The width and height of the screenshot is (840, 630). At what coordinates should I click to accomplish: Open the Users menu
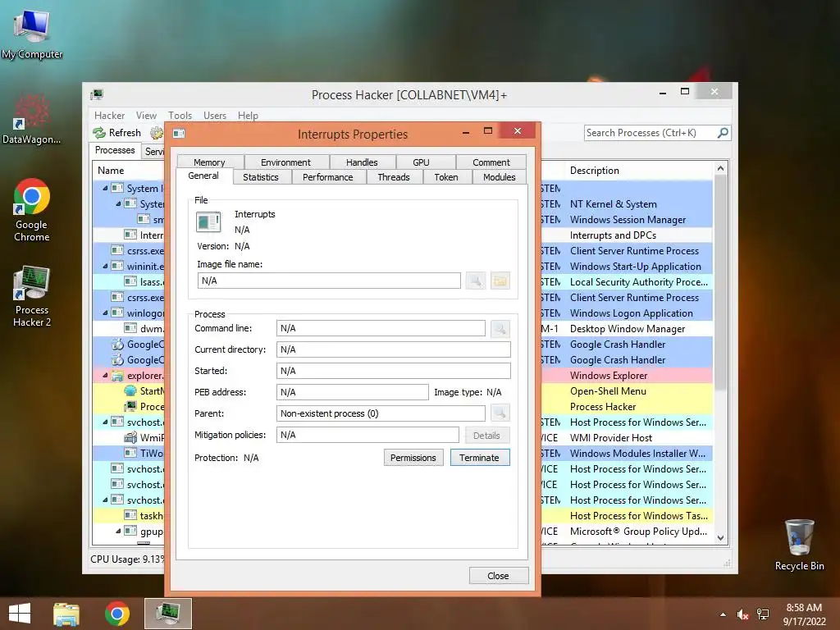point(215,115)
